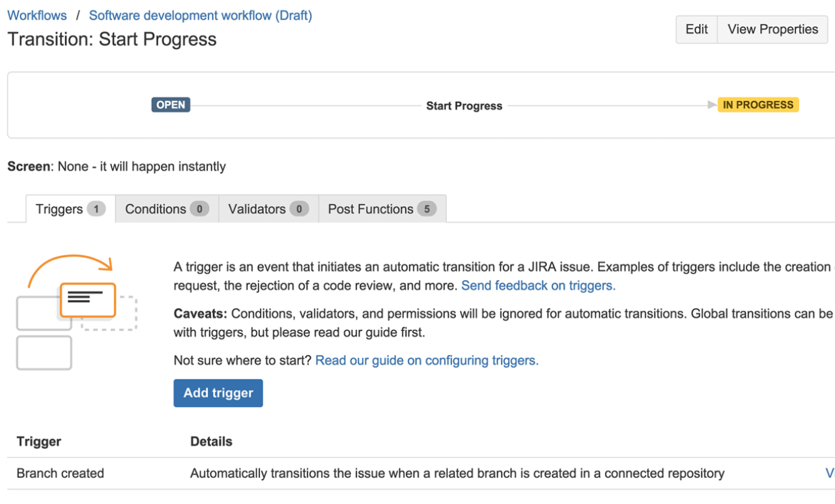View the Branch created trigger details
The height and width of the screenshot is (504, 835).
456,473
